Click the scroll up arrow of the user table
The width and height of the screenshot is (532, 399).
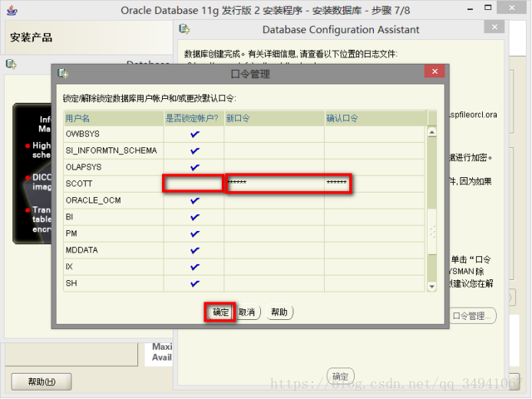[432, 132]
